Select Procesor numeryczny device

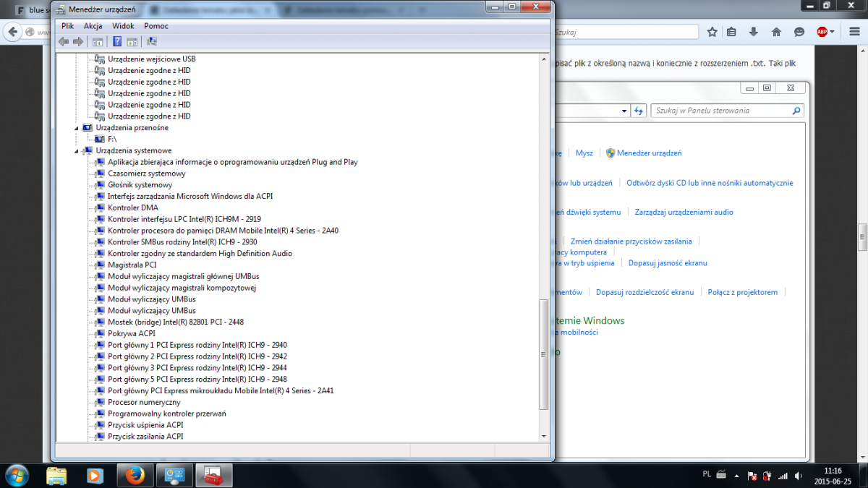pyautogui.click(x=144, y=402)
